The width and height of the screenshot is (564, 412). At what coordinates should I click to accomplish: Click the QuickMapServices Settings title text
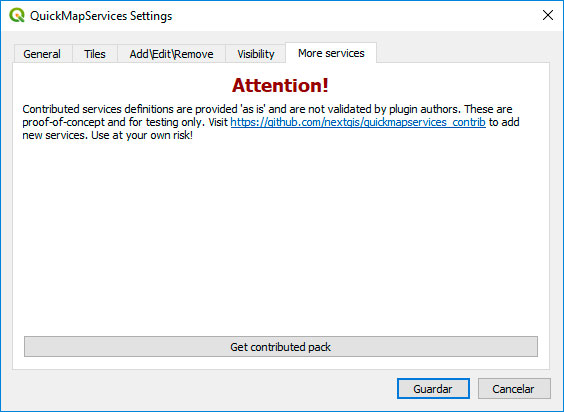point(101,16)
